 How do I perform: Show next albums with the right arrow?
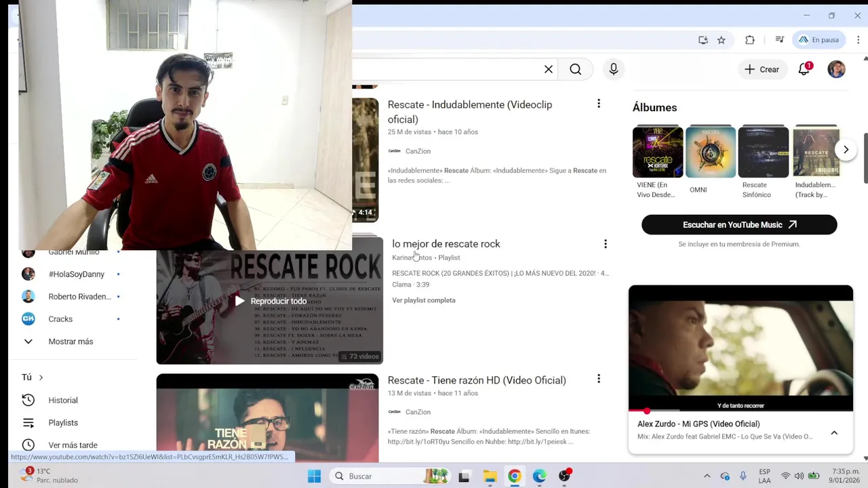click(x=846, y=150)
